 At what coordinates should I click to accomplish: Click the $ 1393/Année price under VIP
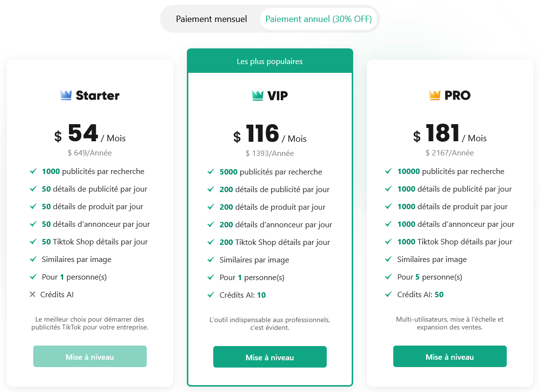pos(270,152)
